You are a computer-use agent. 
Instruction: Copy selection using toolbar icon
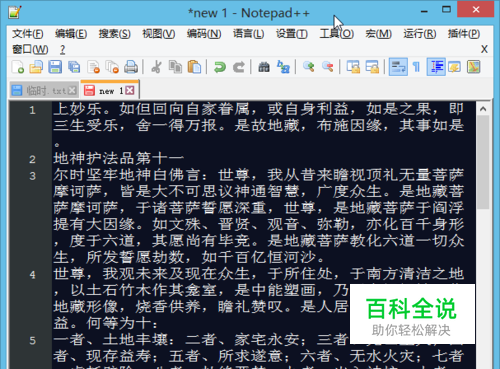(175, 67)
